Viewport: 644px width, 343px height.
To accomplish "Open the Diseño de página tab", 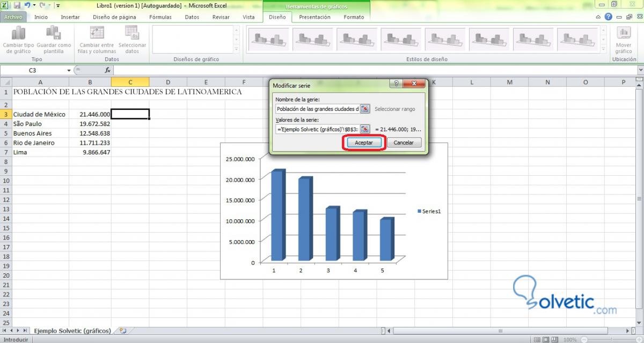I will tap(114, 17).
